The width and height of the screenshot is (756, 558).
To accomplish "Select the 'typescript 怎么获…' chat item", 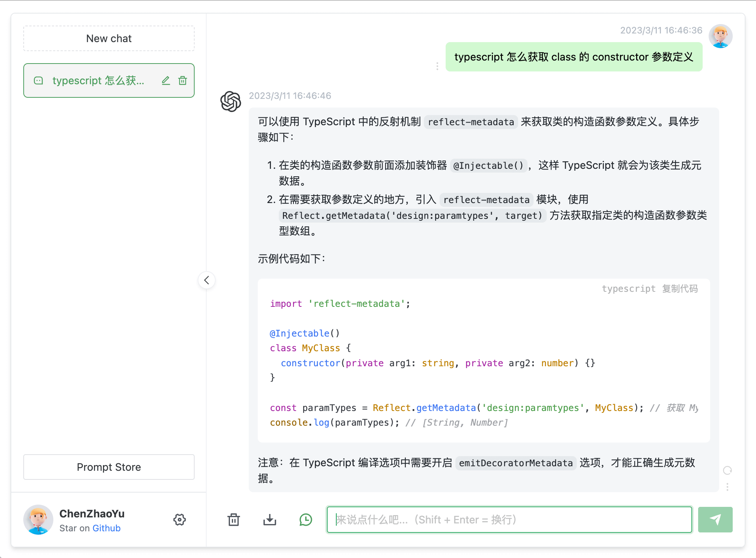I will 109,79.
